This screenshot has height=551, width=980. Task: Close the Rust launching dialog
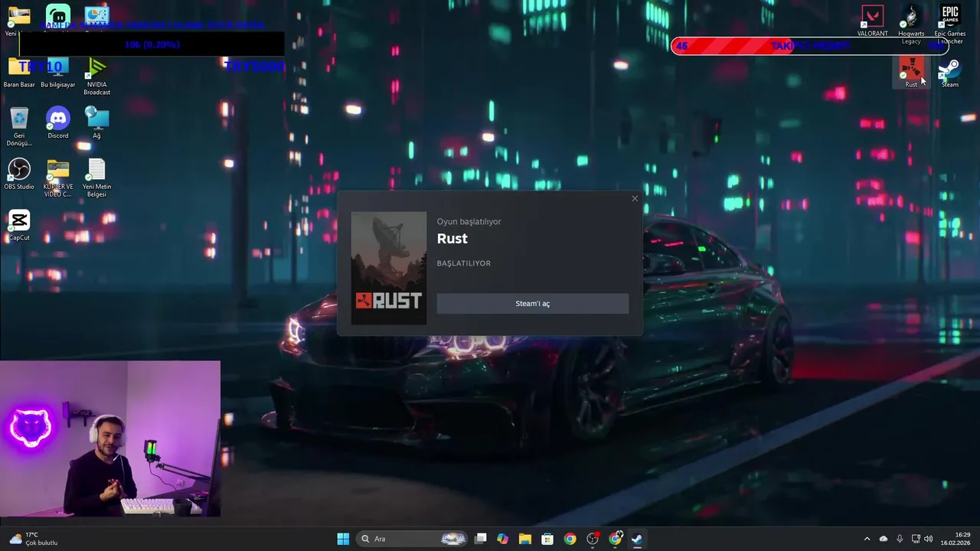point(635,199)
